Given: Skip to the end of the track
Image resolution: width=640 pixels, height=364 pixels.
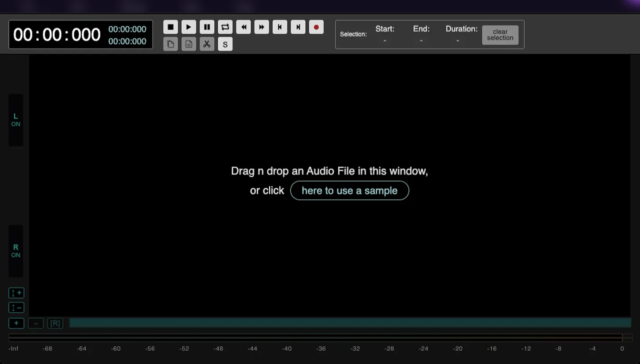Looking at the screenshot, I should [x=298, y=27].
